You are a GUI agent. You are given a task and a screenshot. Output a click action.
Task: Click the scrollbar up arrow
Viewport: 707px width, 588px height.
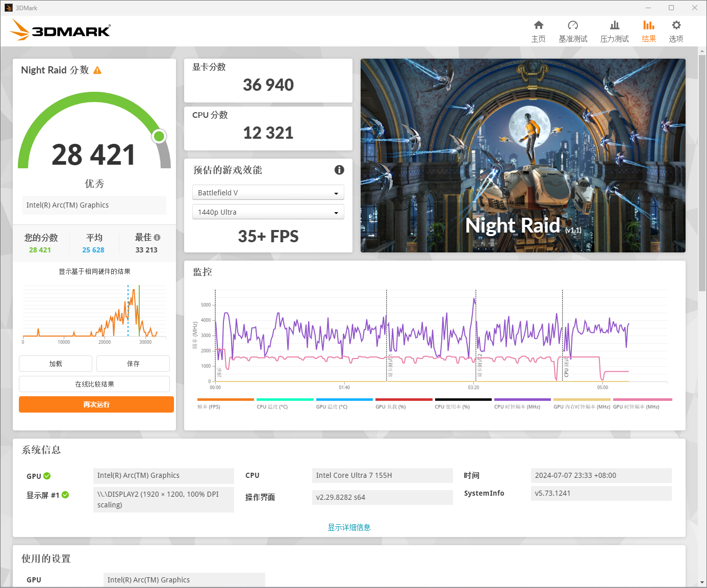[x=702, y=51]
